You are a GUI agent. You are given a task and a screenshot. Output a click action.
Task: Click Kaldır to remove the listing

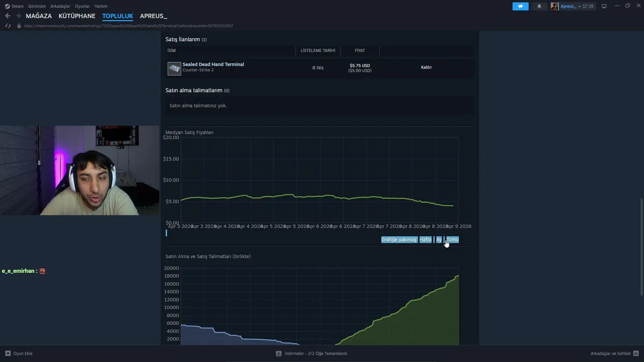pos(426,67)
